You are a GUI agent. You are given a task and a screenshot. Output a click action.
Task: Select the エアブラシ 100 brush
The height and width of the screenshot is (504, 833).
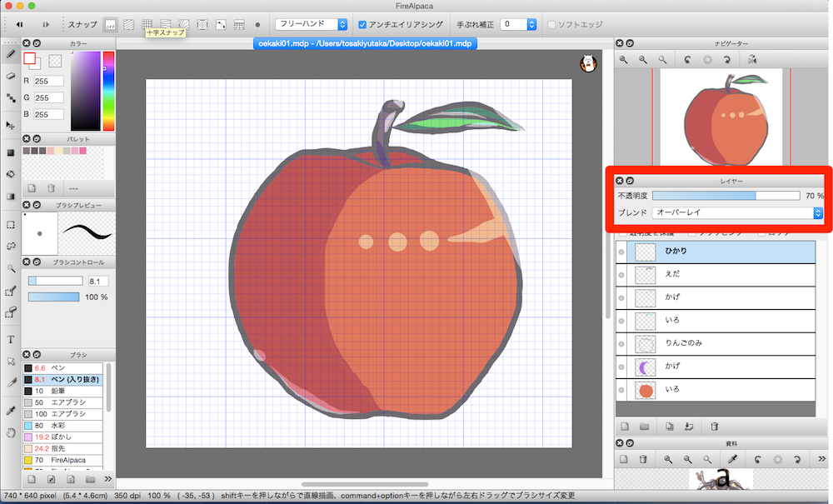(62, 414)
